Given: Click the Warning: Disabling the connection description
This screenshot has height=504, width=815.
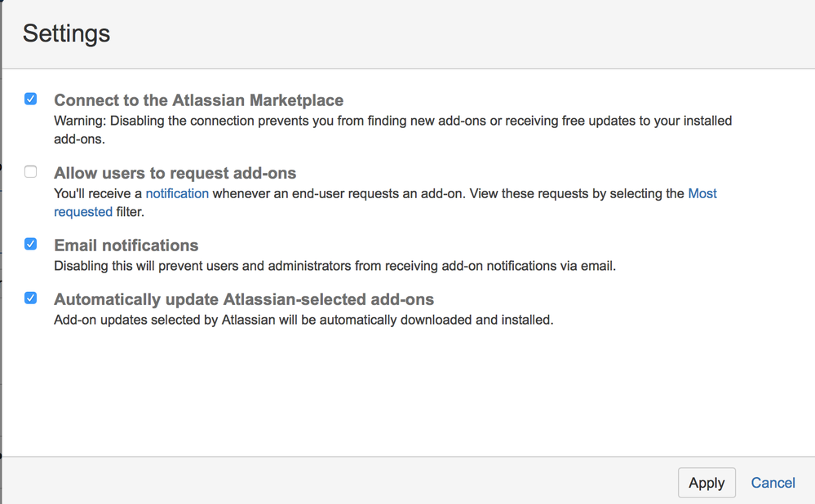Looking at the screenshot, I should (393, 130).
